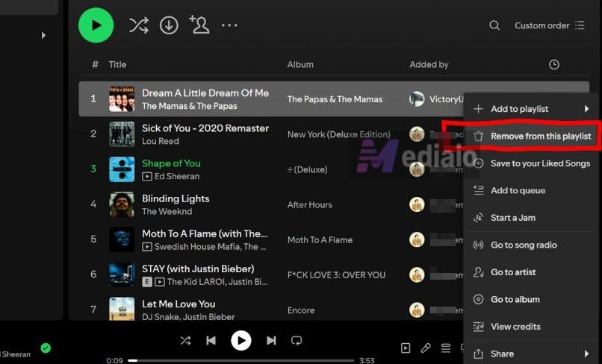Toggle the repeat button in player bar
Image resolution: width=602 pixels, height=364 pixels.
point(297,341)
